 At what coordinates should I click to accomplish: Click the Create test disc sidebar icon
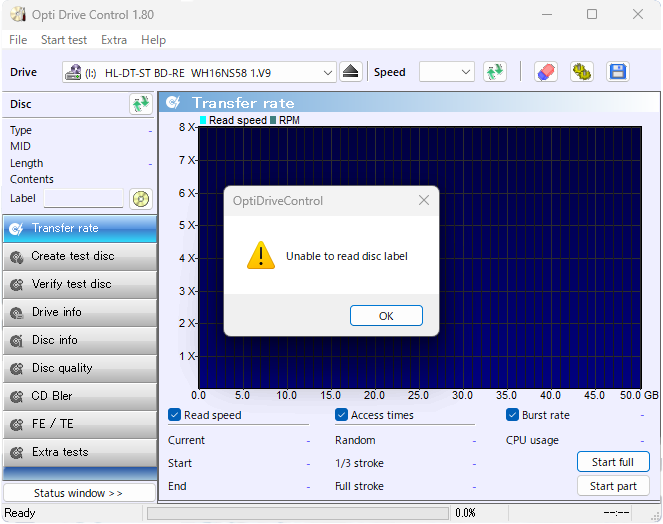pyautogui.click(x=17, y=257)
